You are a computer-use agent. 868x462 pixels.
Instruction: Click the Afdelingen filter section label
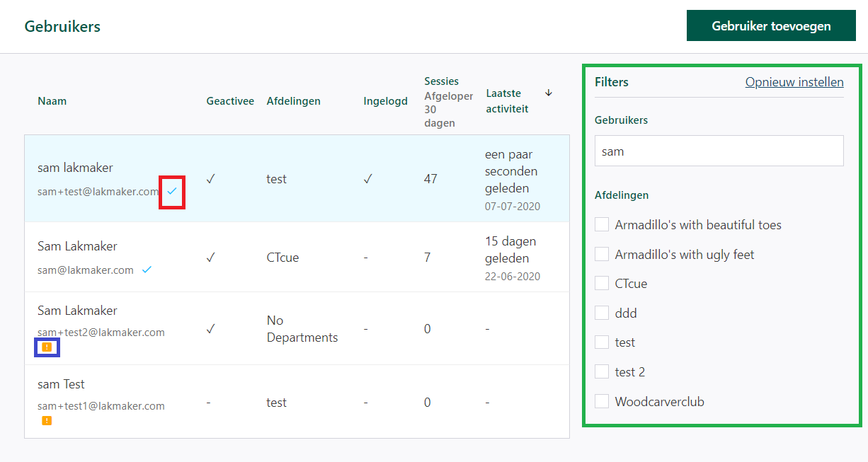[x=622, y=195]
